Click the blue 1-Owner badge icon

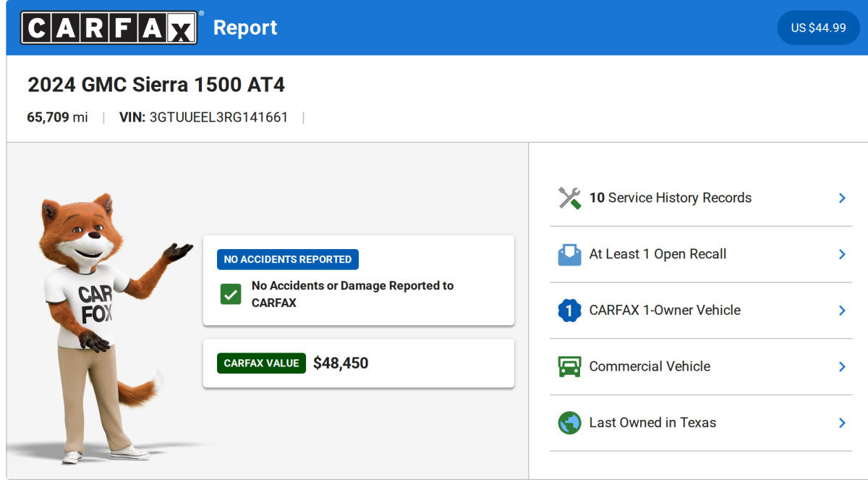[x=569, y=311]
